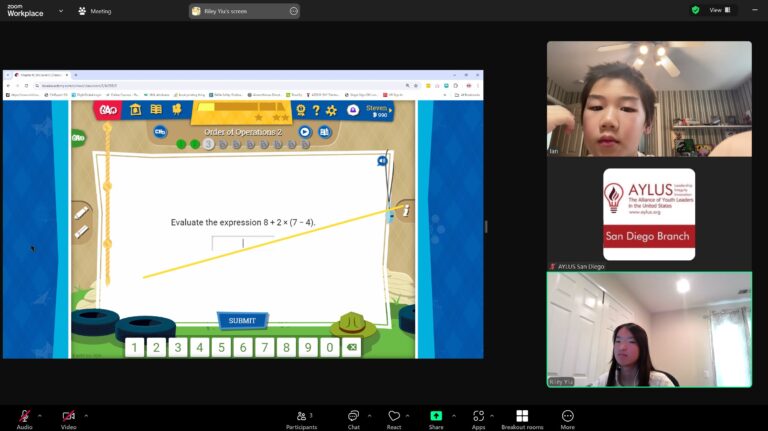
Task: Open the open-book icon in game toolbar
Action: [x=156, y=109]
